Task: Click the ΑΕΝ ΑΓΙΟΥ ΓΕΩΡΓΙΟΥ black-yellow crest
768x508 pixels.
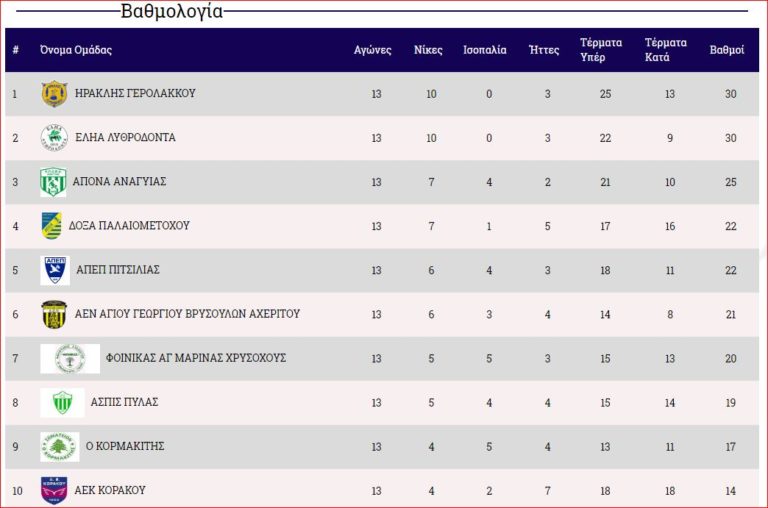Action: [x=54, y=314]
